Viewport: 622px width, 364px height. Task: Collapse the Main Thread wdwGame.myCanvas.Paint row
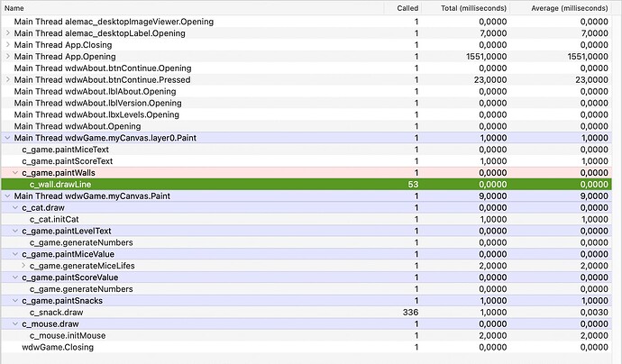7,196
